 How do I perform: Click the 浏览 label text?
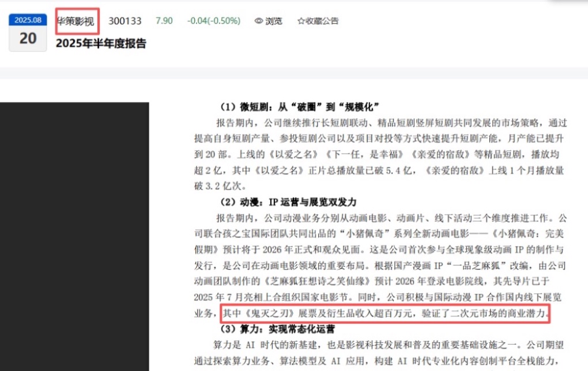coord(274,21)
